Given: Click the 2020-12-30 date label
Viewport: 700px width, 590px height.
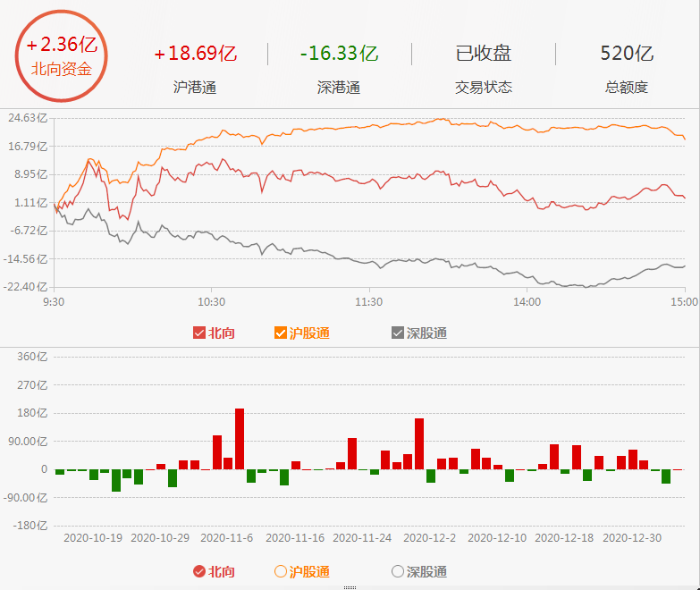Looking at the screenshot, I should (632, 538).
